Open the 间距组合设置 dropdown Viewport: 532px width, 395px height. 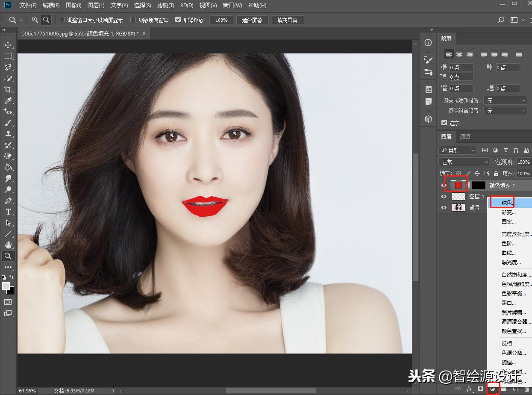(x=505, y=110)
